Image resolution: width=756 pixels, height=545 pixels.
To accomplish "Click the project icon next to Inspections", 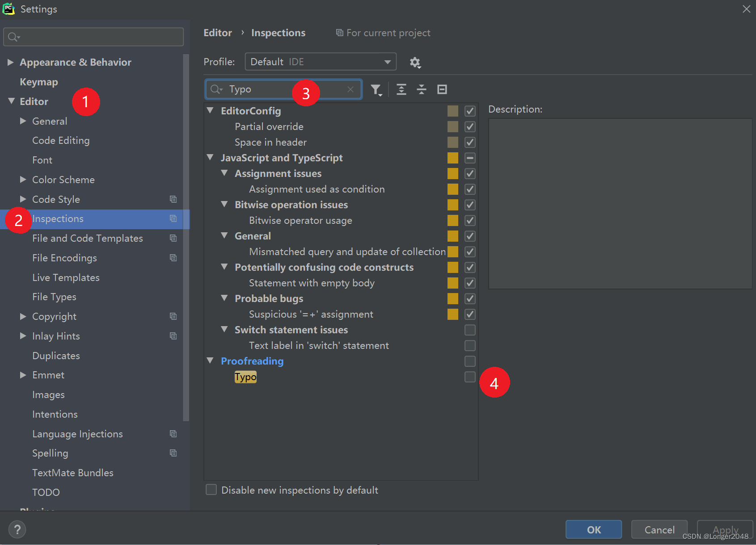I will point(173,218).
